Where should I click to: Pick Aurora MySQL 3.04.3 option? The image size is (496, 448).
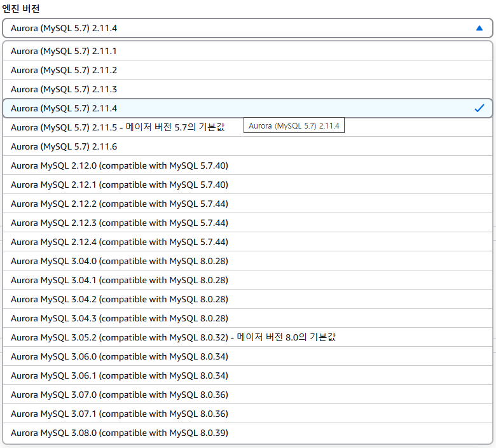pos(247,318)
